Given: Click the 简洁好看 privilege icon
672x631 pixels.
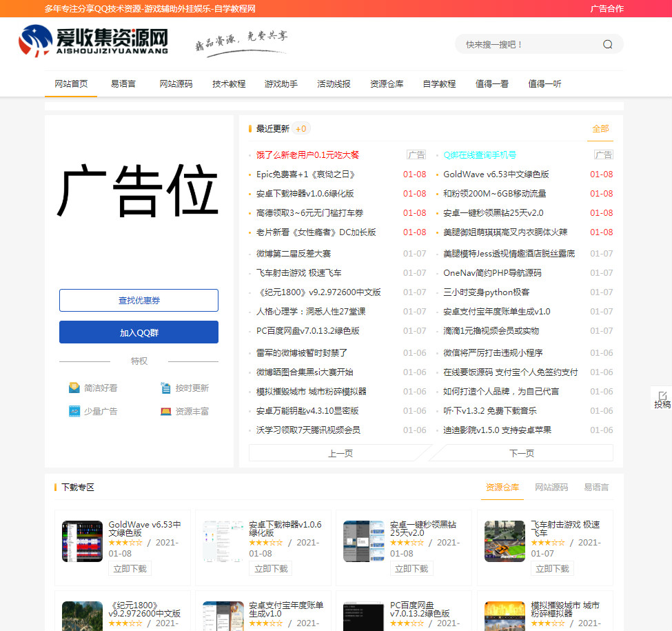Looking at the screenshot, I should pyautogui.click(x=74, y=388).
